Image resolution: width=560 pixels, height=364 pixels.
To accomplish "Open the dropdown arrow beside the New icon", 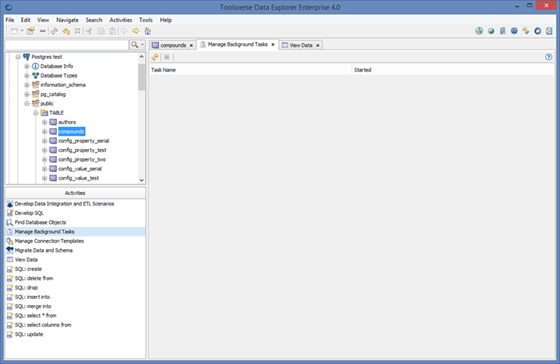I will [x=22, y=31].
